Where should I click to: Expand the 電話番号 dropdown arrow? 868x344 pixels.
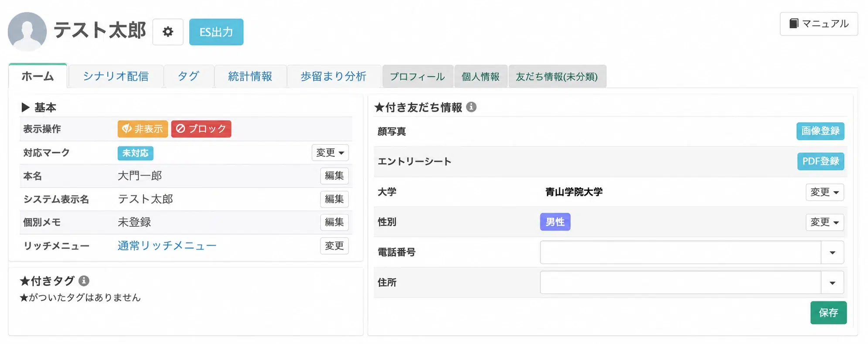[x=833, y=252]
